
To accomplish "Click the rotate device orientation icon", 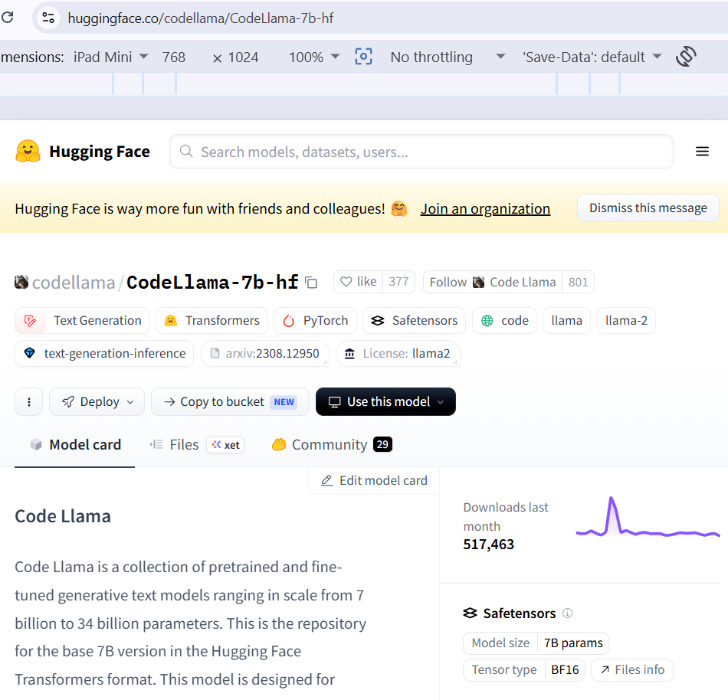I will tap(686, 57).
